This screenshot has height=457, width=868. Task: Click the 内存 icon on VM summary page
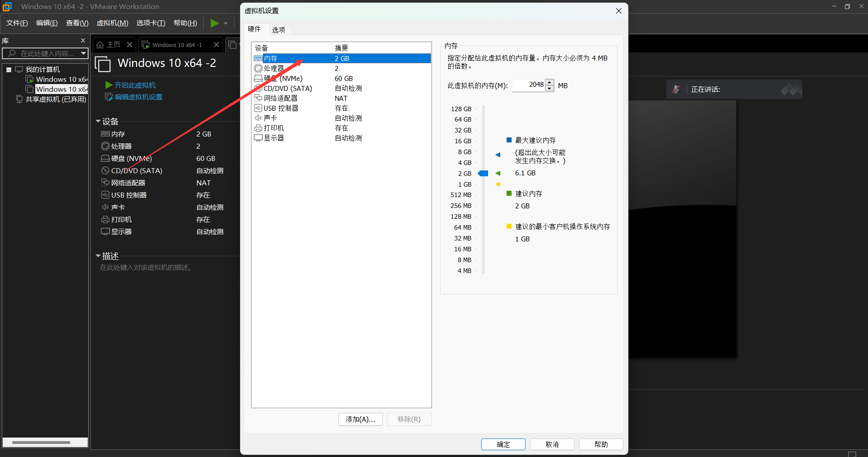105,134
